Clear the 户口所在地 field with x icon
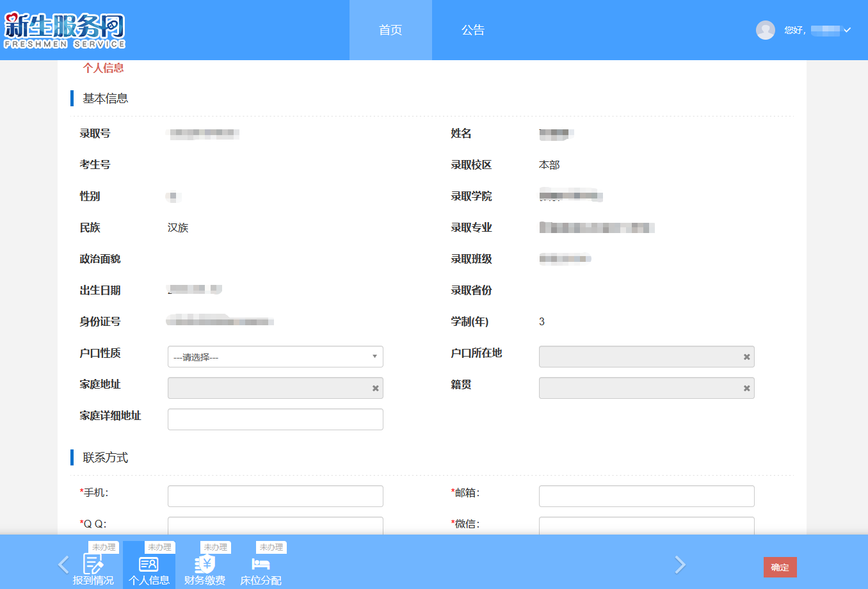The height and width of the screenshot is (589, 868). (746, 357)
